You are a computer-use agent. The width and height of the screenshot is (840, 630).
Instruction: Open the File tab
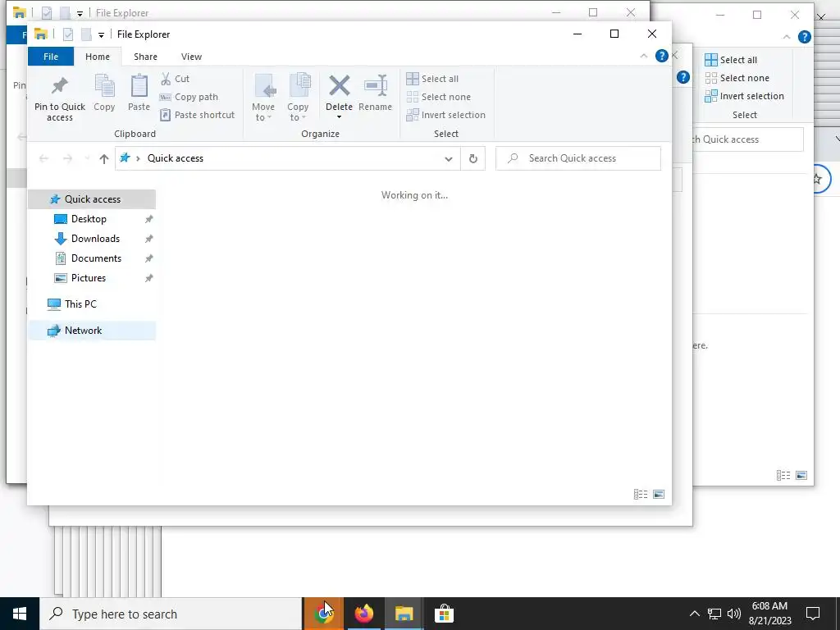point(51,57)
